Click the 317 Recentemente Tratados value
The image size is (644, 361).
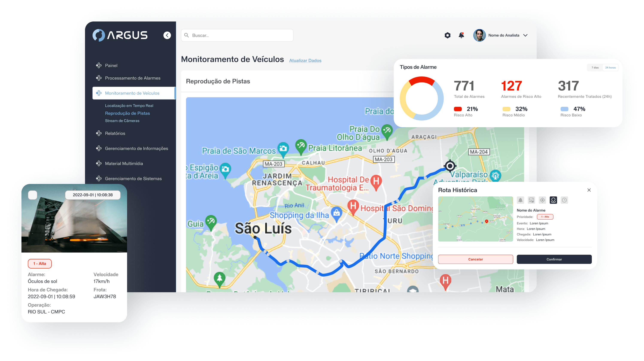tap(568, 86)
